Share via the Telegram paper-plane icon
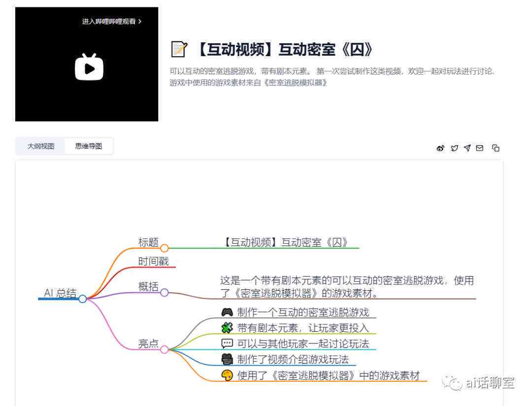 tap(467, 148)
